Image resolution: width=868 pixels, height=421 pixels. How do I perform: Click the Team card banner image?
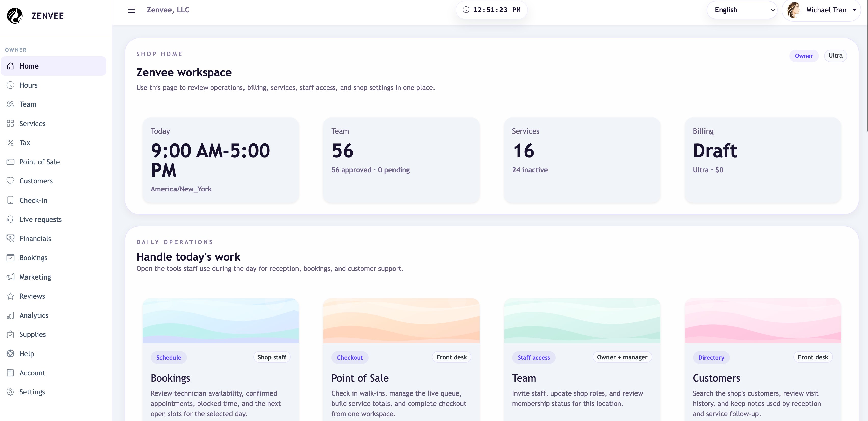582,321
